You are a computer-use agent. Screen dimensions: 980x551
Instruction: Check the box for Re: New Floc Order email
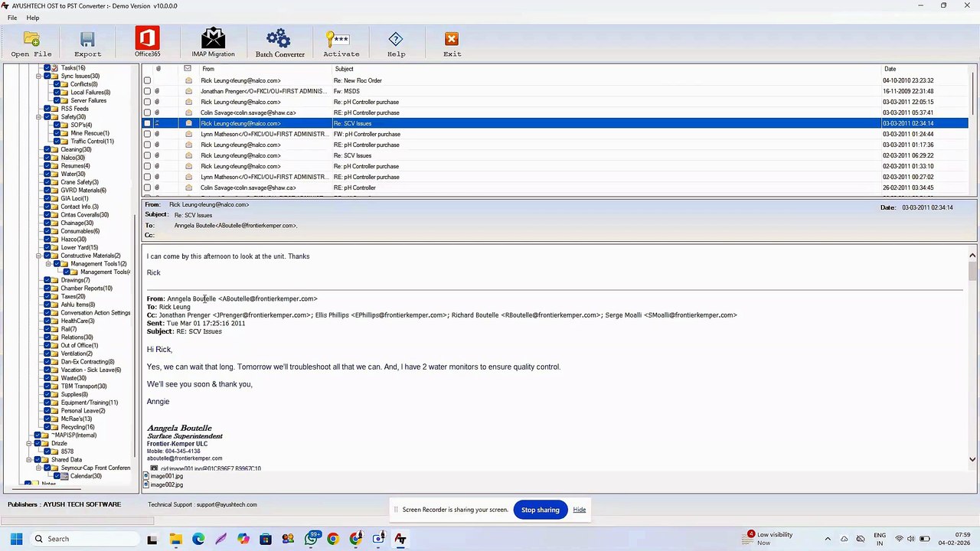(147, 80)
